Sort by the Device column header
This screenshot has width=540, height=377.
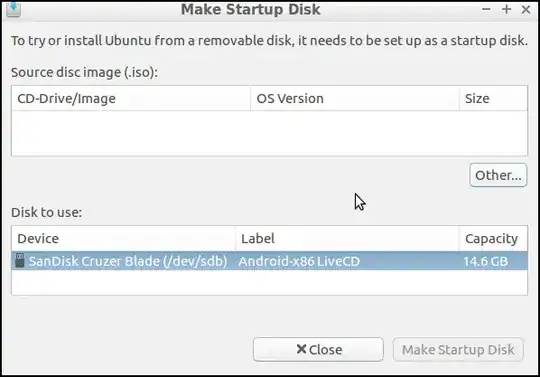click(x=123, y=239)
